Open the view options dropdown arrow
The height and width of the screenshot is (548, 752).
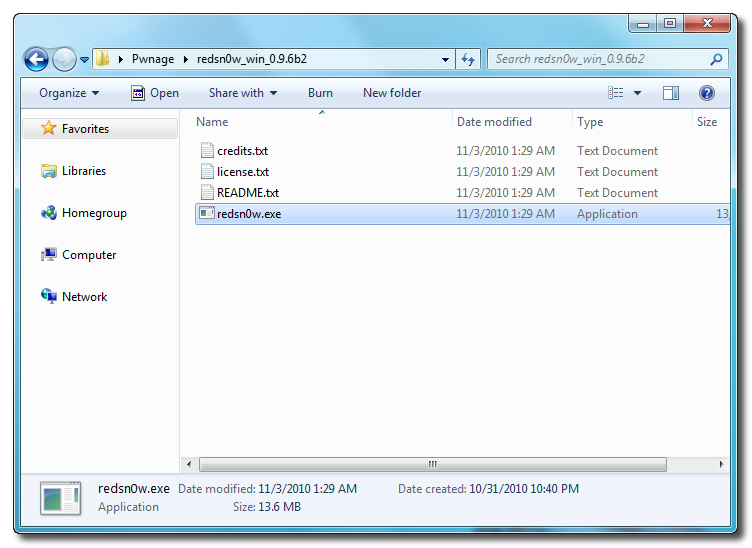637,93
